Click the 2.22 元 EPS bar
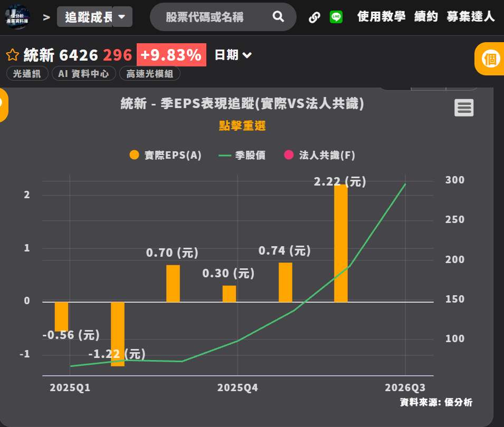 point(341,244)
